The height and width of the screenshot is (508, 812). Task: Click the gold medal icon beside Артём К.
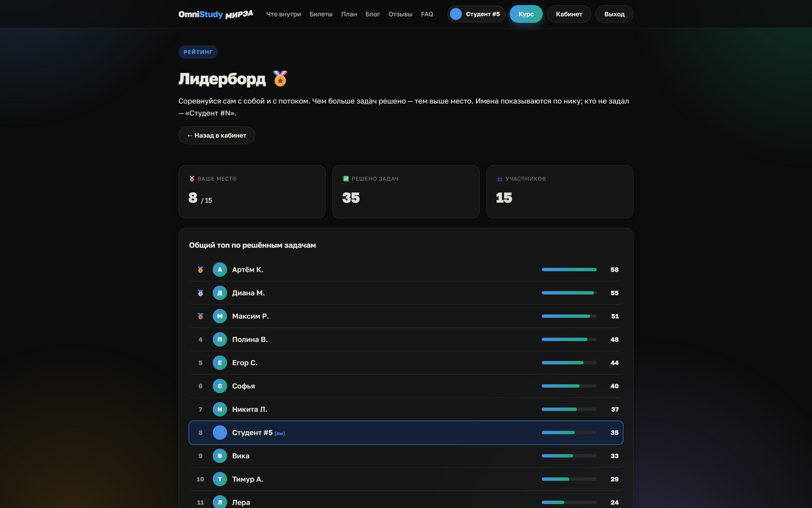(200, 270)
